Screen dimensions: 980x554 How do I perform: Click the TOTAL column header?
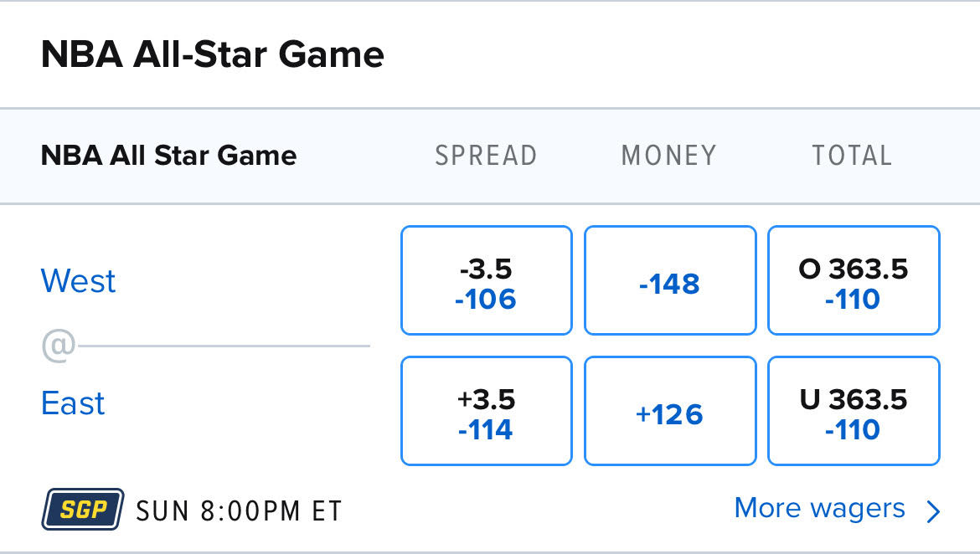(x=852, y=156)
